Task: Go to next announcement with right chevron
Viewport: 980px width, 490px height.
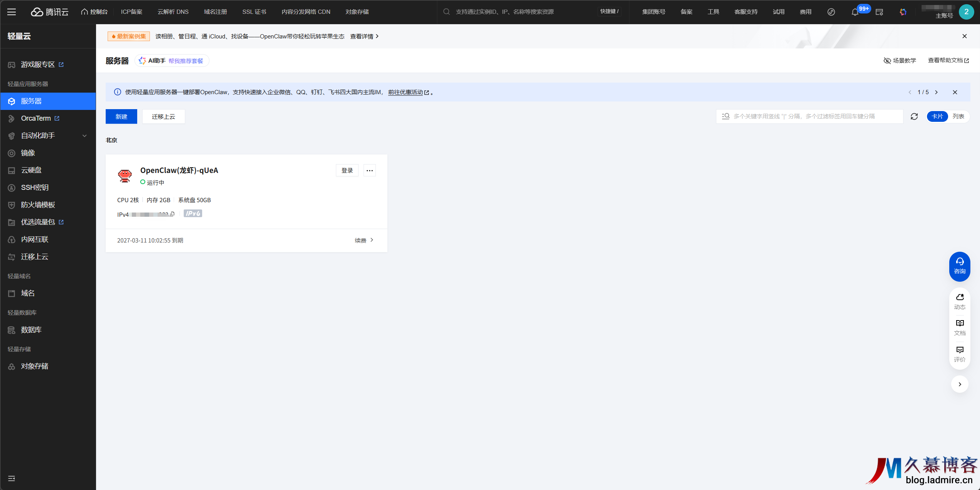Action: click(936, 92)
